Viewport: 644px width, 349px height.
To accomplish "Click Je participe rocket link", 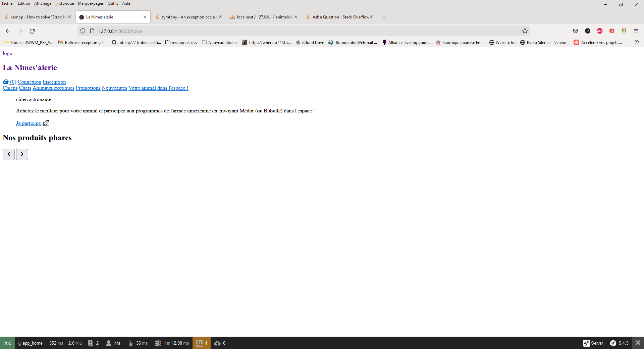I will 33,123.
